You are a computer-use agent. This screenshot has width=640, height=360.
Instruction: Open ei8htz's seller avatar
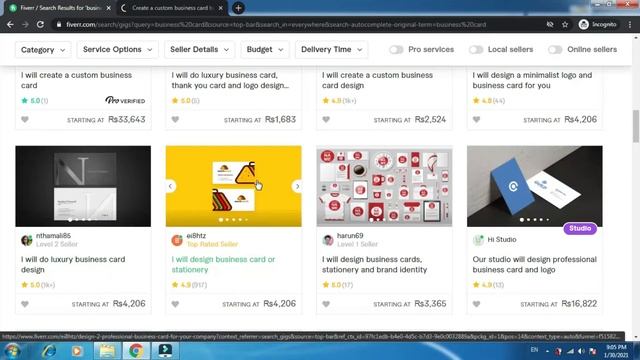tap(177, 240)
